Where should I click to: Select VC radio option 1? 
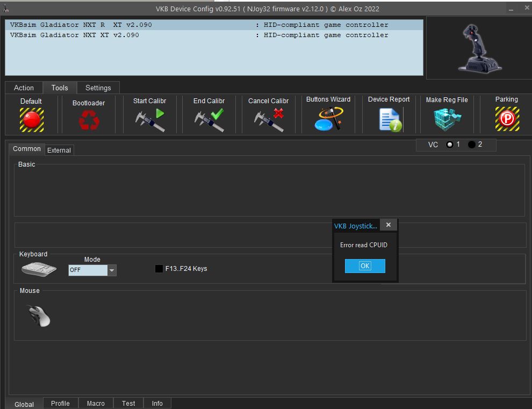(x=450, y=145)
